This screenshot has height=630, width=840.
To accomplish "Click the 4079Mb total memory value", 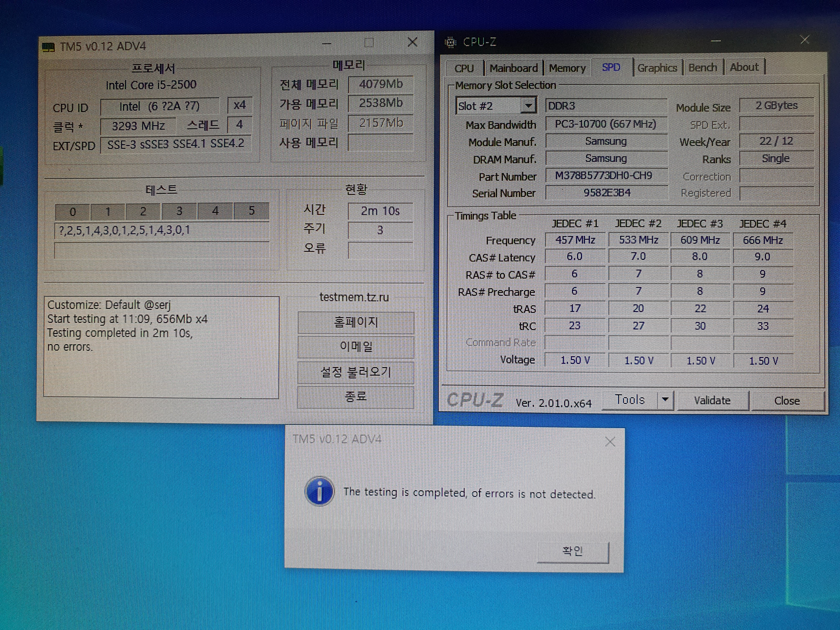I will point(381,84).
